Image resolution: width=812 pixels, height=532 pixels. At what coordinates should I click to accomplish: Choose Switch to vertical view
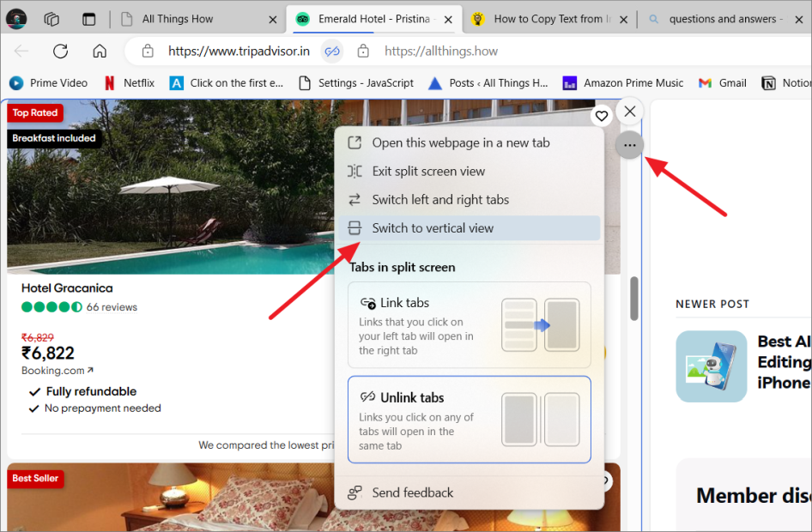[x=433, y=228]
